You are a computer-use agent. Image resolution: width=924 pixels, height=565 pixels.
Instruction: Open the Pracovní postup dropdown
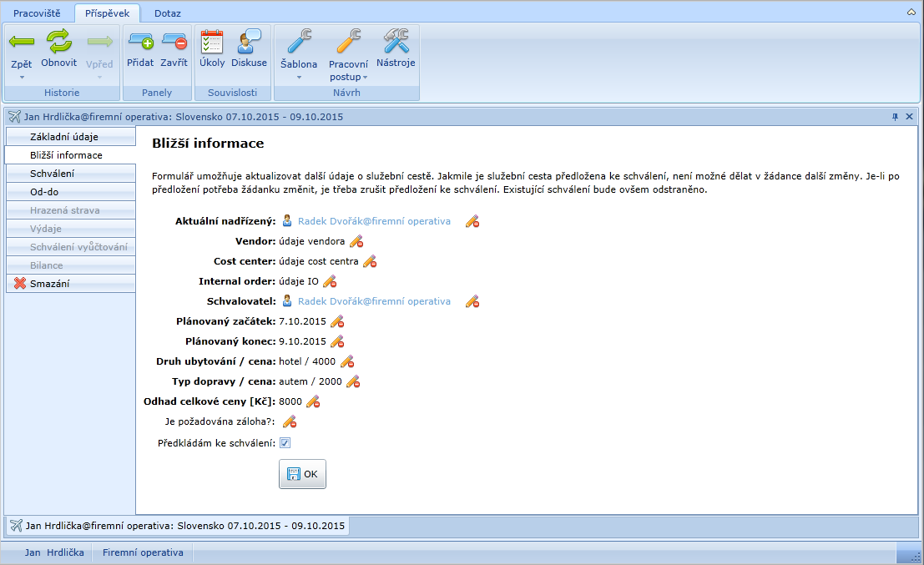click(x=348, y=71)
